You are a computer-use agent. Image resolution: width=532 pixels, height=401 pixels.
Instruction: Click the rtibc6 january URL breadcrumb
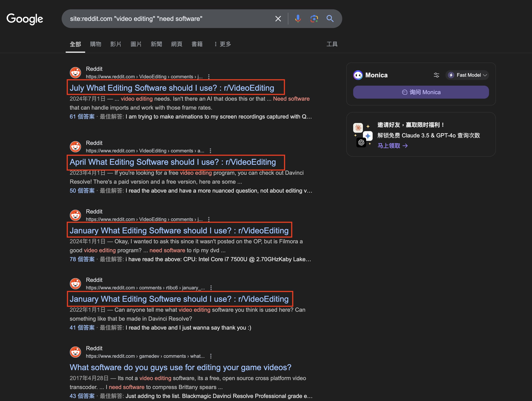click(x=145, y=288)
